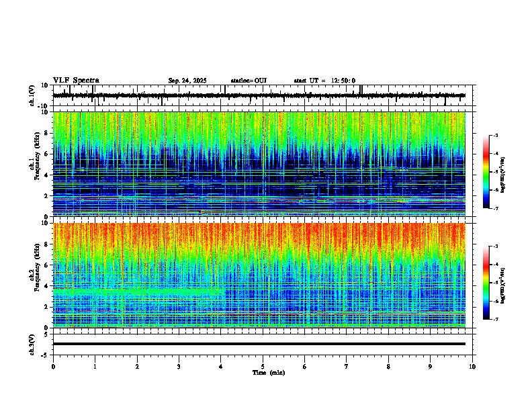Screen dimensions: 532x411
Task: Click time axis tick label "6"
Action: coord(305,367)
